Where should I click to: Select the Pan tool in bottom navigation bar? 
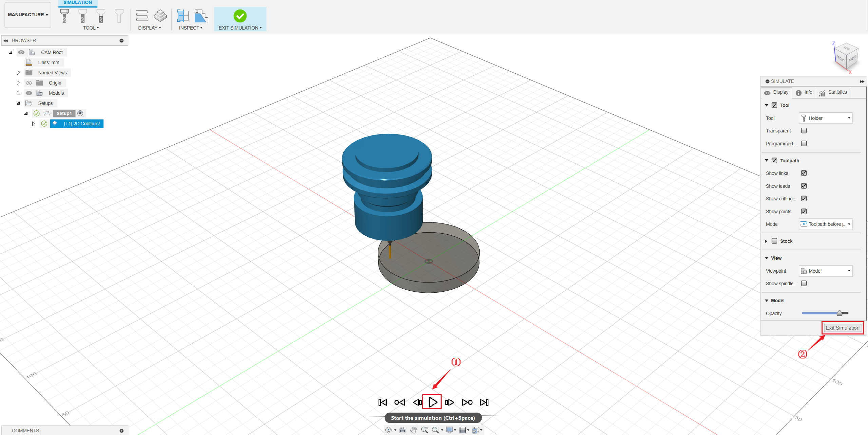(x=413, y=430)
